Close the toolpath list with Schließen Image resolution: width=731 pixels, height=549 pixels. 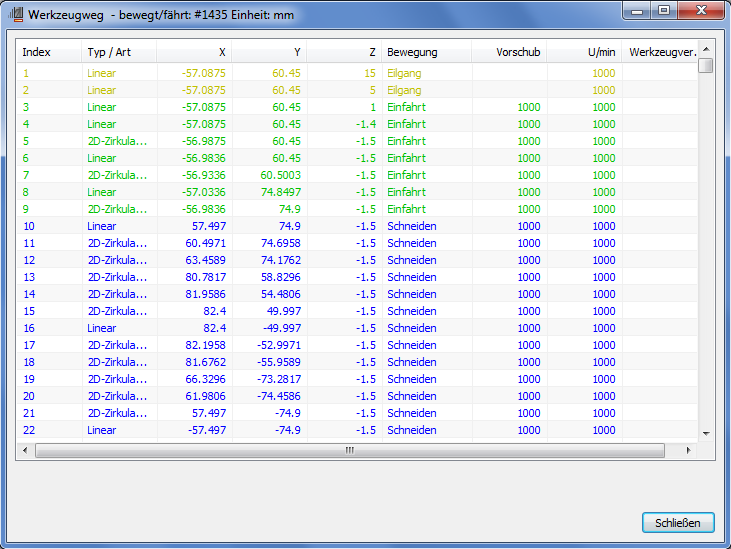pyautogui.click(x=678, y=523)
